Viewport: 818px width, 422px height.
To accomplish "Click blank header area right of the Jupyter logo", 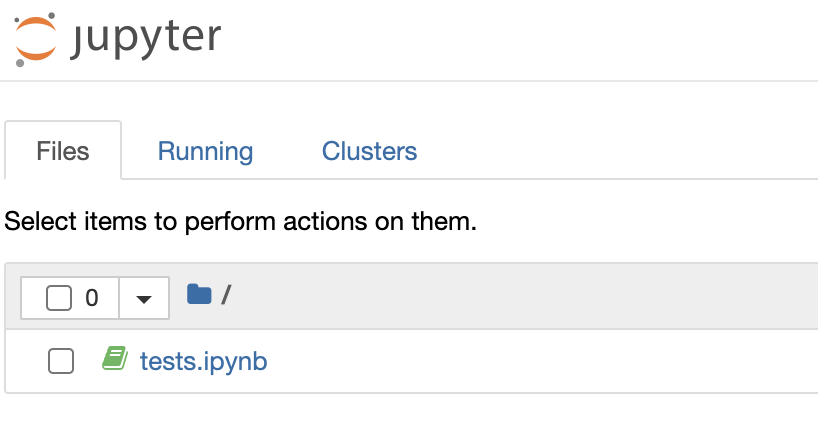I will point(522,40).
